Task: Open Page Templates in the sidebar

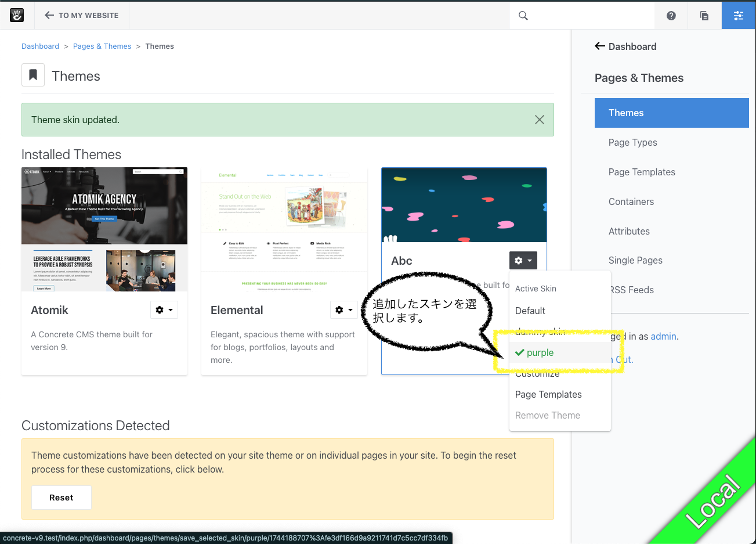Action: coord(642,172)
